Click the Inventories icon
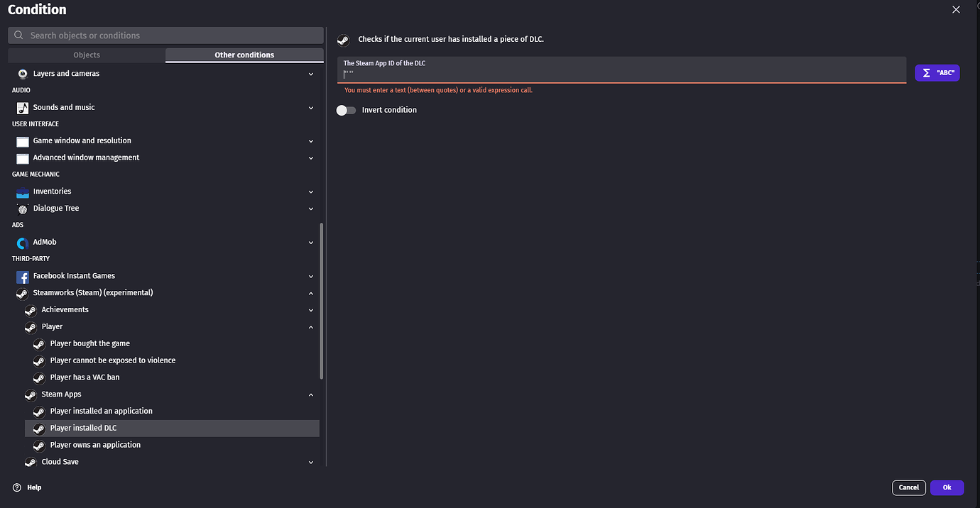Screen dimensions: 980x508 pyautogui.click(x=22, y=191)
